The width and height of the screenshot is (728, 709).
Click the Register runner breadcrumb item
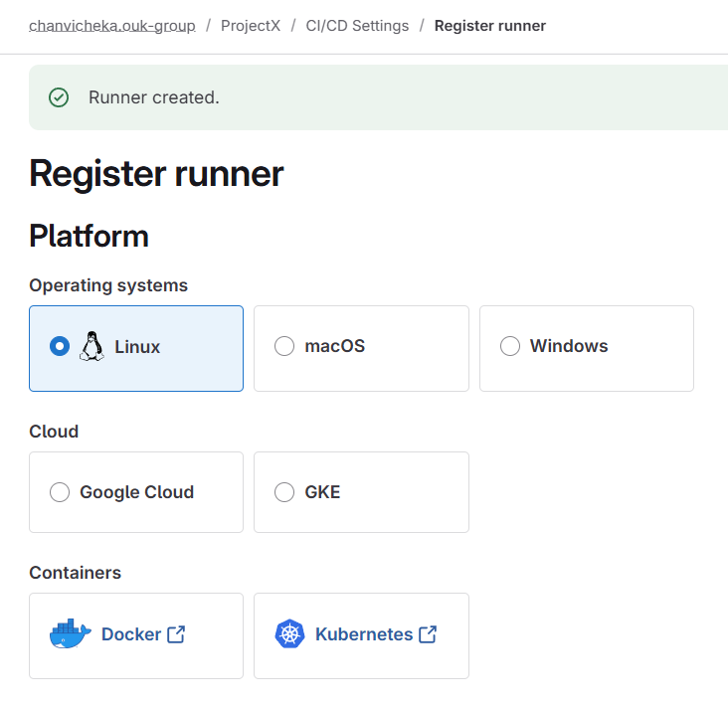(489, 26)
